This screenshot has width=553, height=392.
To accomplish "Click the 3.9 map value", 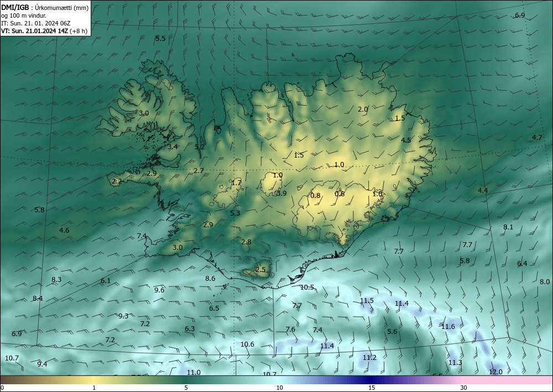I will pos(281,193).
